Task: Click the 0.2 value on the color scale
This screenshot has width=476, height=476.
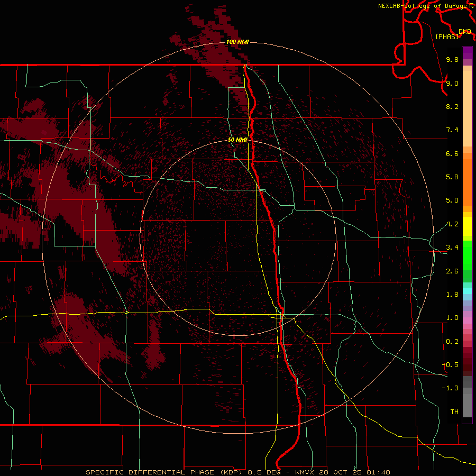Action: tap(452, 342)
